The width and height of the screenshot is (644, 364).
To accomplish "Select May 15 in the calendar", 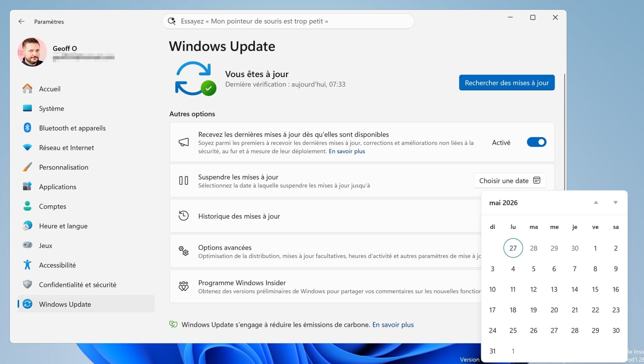I will point(595,289).
